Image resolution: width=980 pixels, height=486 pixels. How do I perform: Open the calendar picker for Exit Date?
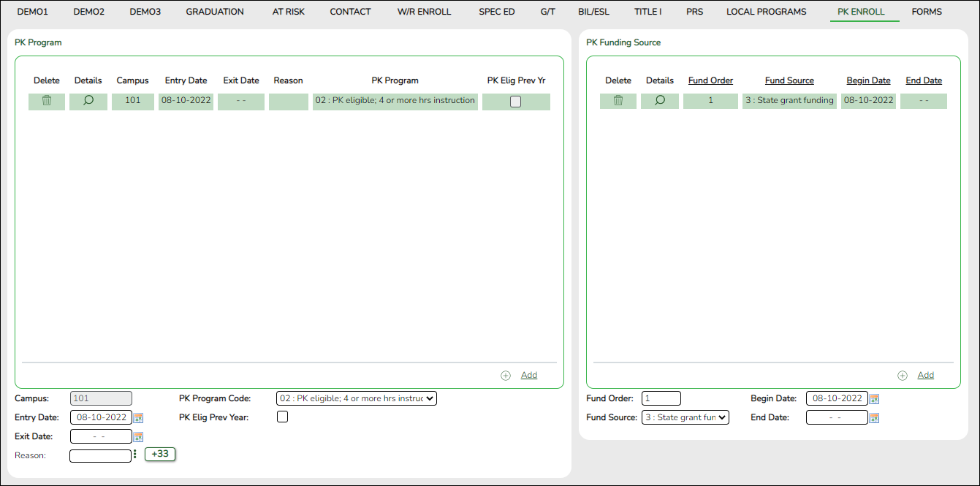[137, 436]
